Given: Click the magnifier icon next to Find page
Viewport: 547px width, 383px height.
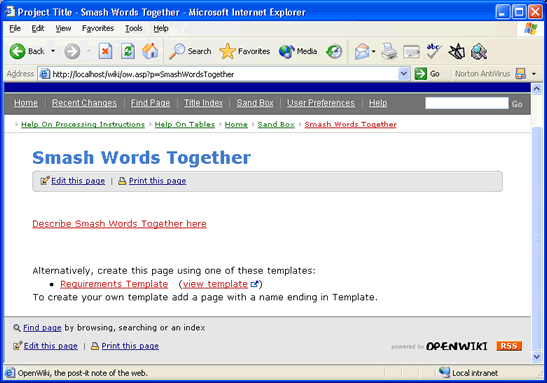Looking at the screenshot, I should coord(17,328).
